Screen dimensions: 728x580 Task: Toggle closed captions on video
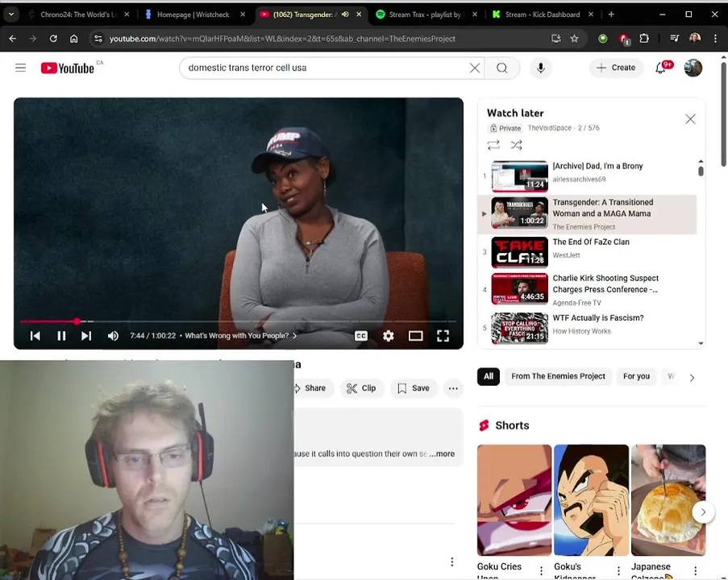360,335
